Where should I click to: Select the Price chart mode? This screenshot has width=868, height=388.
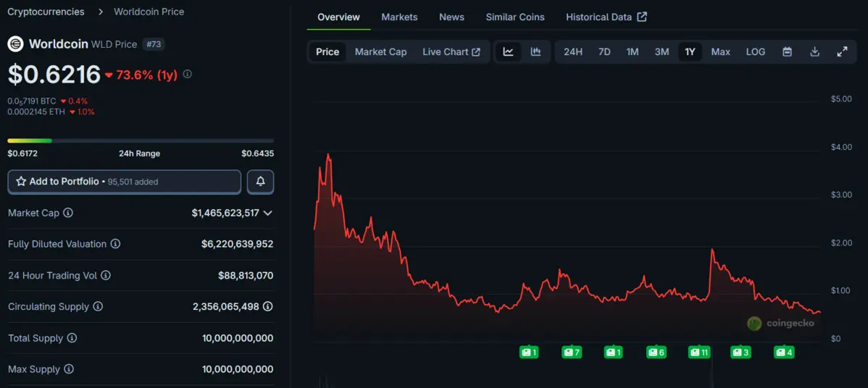327,51
